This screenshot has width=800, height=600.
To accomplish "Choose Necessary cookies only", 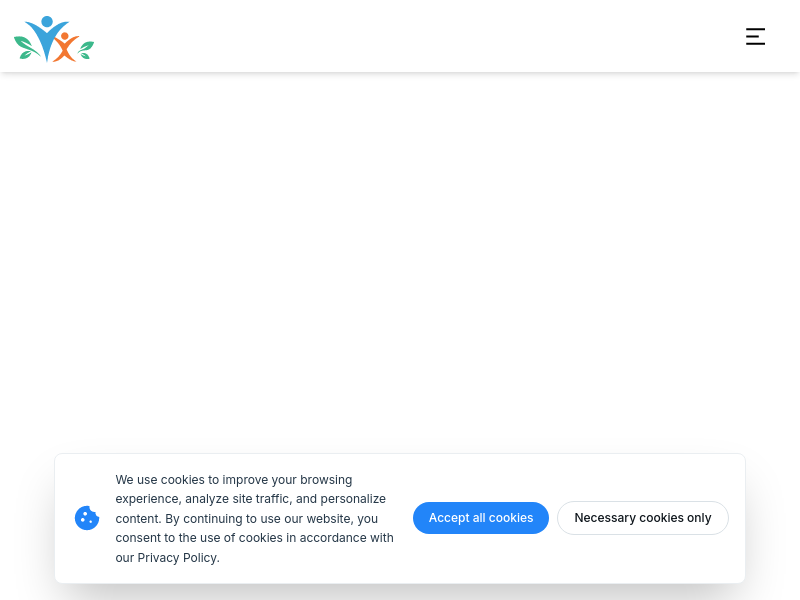I will click(642, 518).
